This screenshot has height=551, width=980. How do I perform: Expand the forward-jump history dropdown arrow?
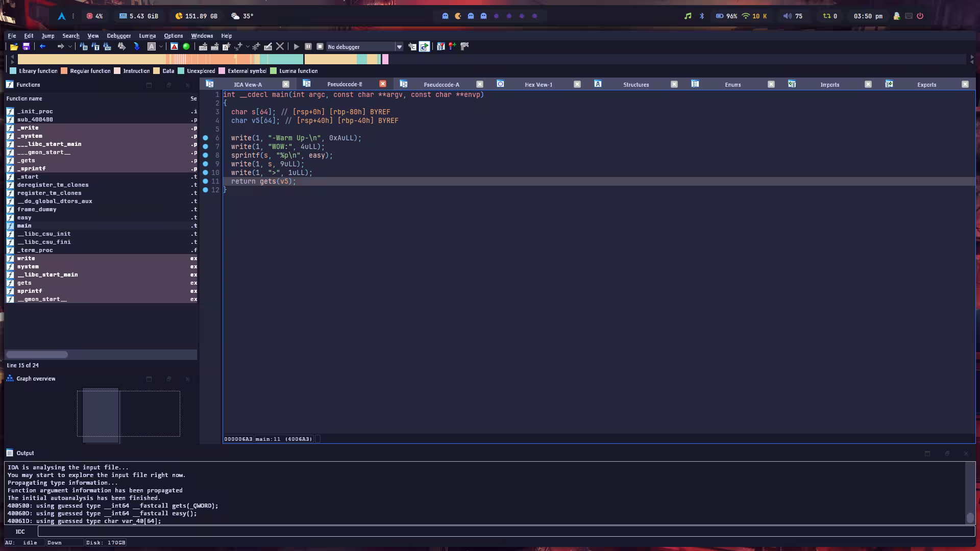click(70, 46)
